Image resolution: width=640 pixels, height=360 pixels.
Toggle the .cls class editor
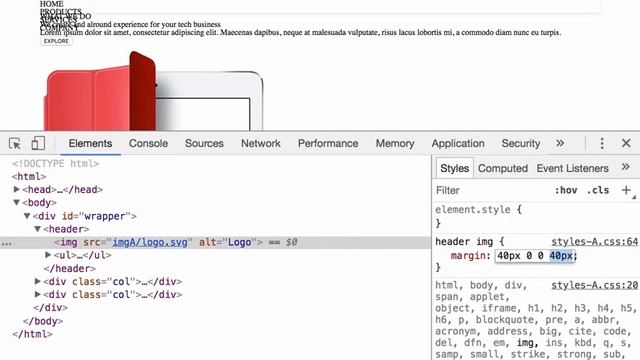click(598, 190)
